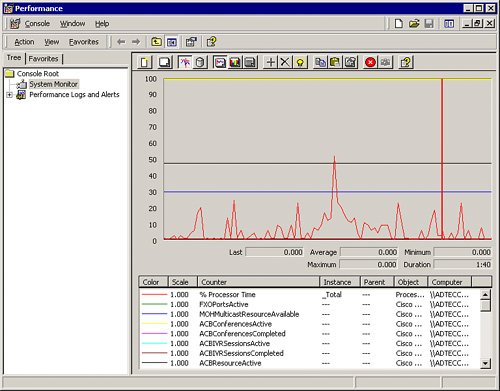The height and width of the screenshot is (391, 500).
Task: Click the Counter column header
Action: click(x=259, y=282)
